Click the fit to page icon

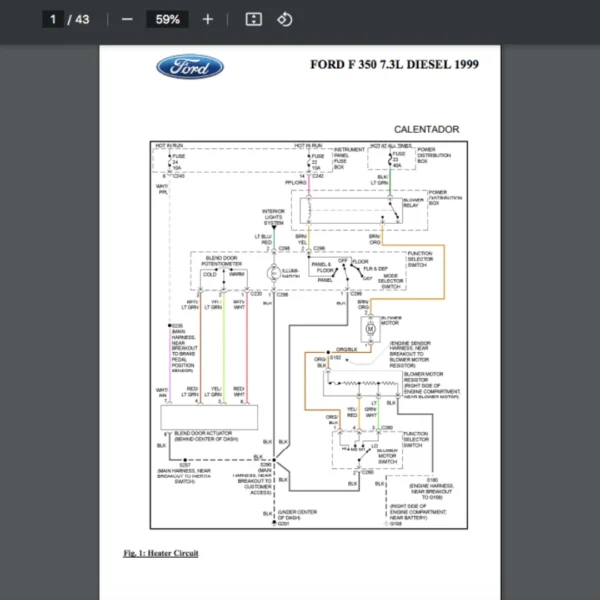point(254,19)
